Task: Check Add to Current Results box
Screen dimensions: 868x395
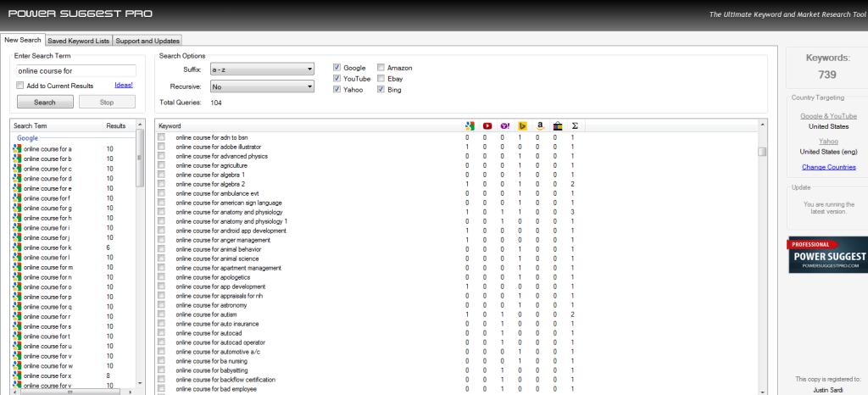Action: 20,86
